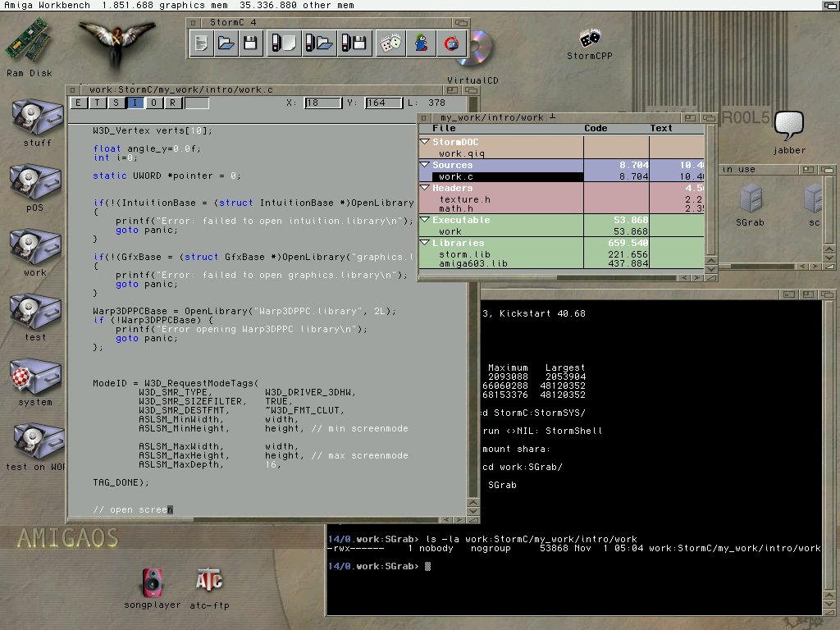This screenshot has height=630, width=840.
Task: Click the editor's scroll up arrow
Action: coord(473,503)
